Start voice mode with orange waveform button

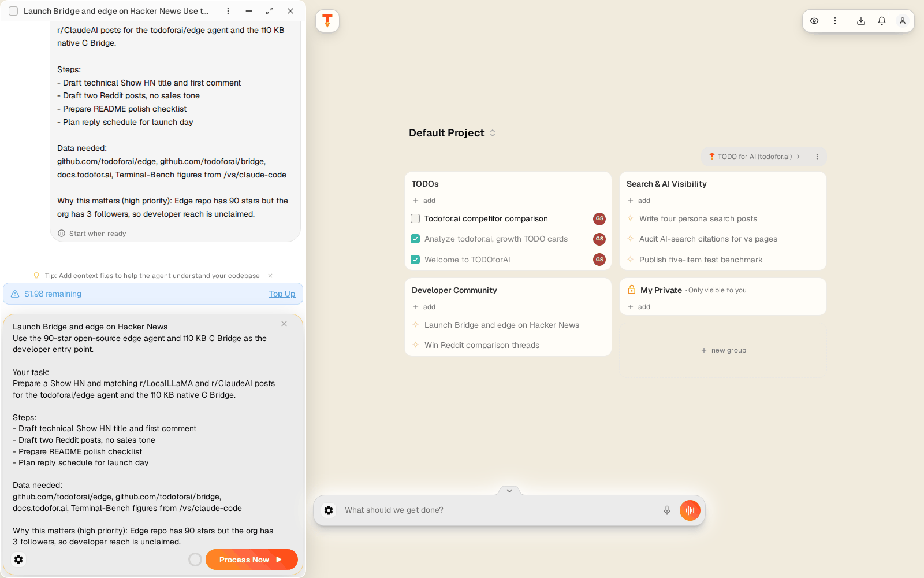click(690, 510)
